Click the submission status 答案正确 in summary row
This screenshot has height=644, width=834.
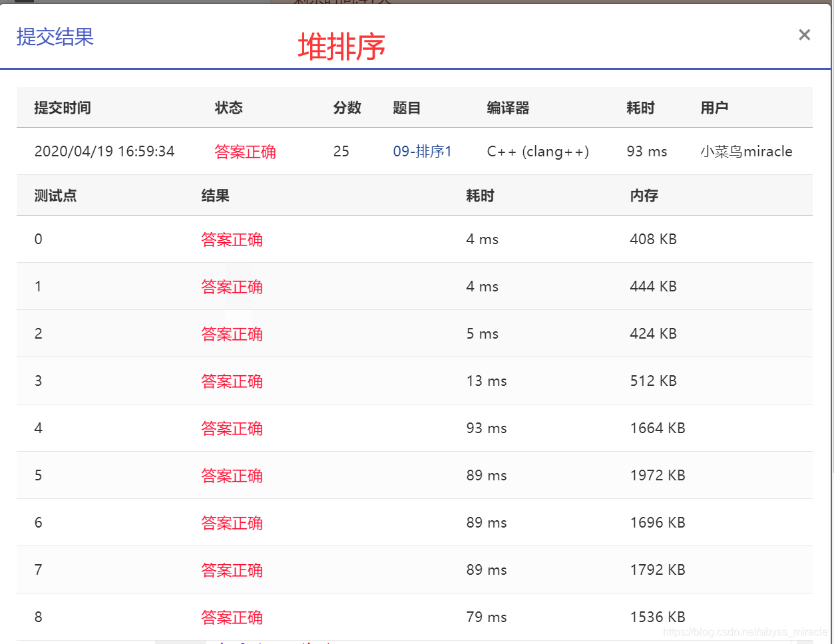245,152
